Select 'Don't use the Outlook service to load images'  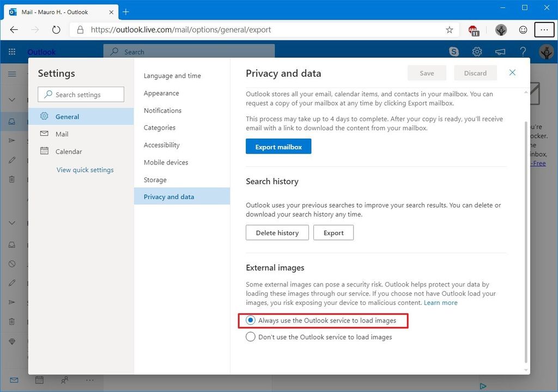[x=251, y=336]
